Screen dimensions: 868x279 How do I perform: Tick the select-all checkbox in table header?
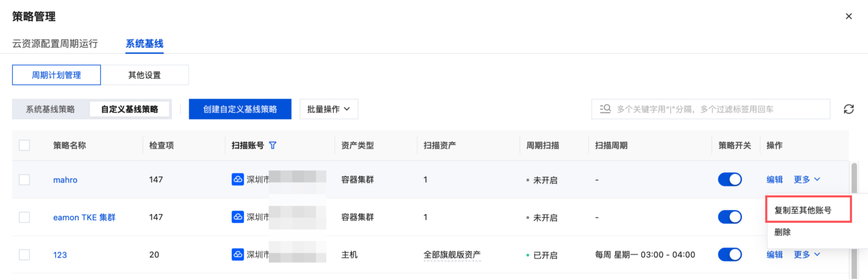pos(24,145)
